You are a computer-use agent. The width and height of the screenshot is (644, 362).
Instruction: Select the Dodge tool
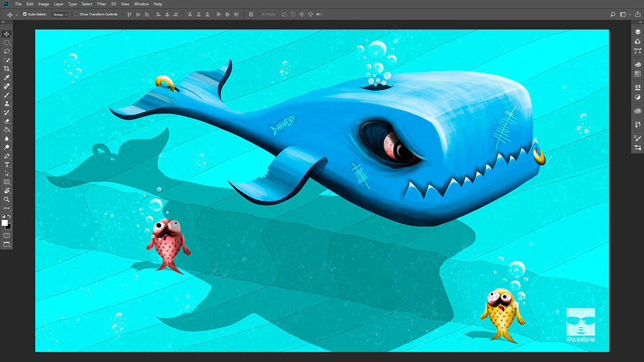click(6, 147)
